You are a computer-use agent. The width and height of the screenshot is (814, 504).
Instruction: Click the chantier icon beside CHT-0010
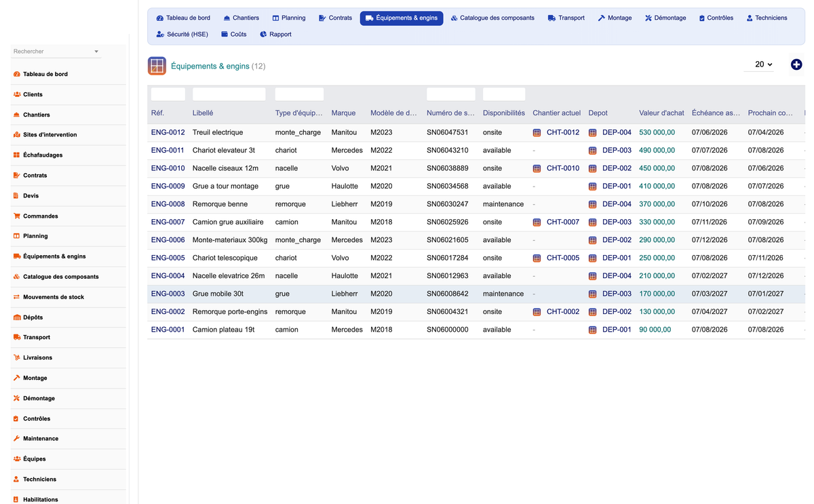point(537,168)
